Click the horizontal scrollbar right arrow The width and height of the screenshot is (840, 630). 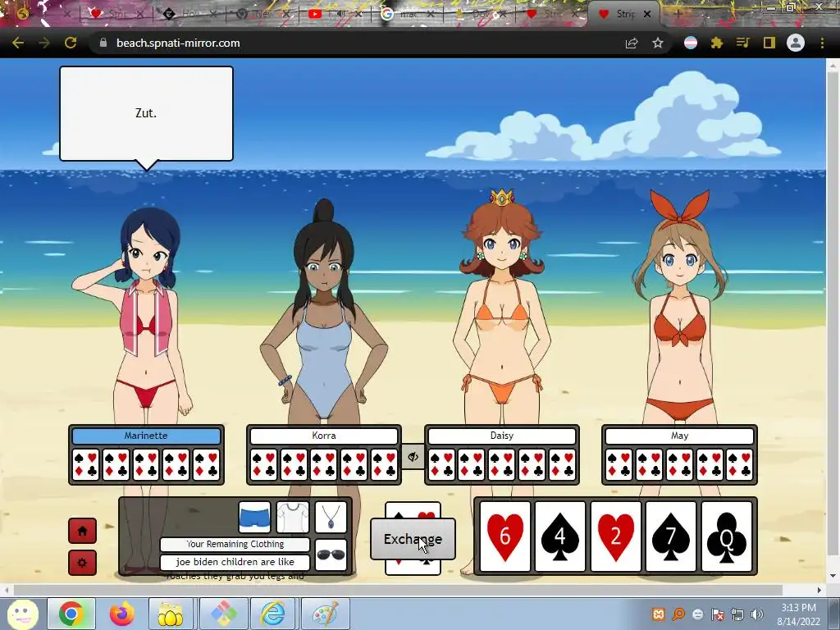click(819, 590)
